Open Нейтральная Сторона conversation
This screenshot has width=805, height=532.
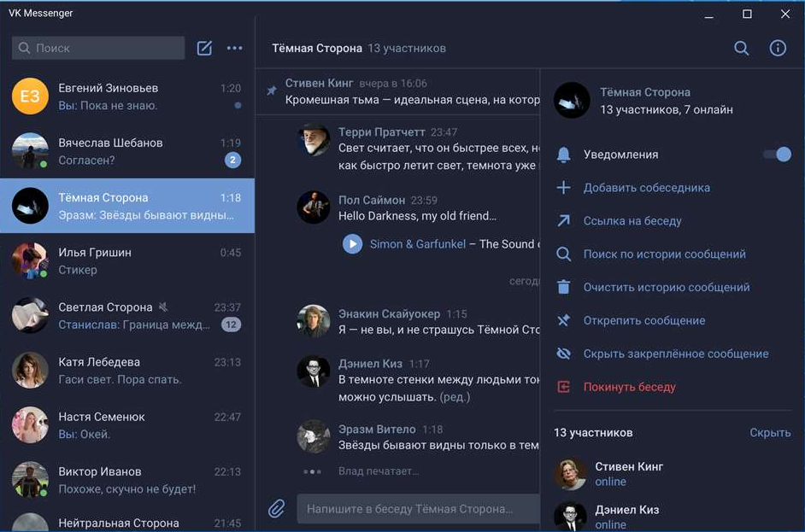[127, 521]
